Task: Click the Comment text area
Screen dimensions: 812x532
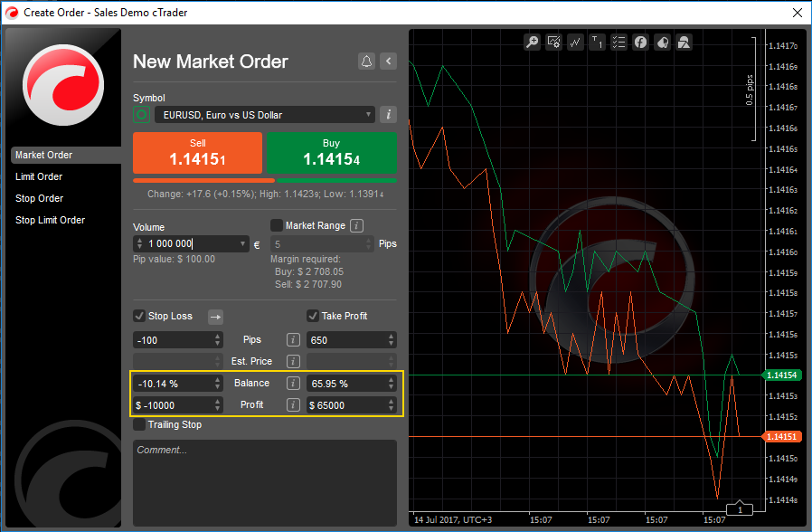Action: pos(265,483)
